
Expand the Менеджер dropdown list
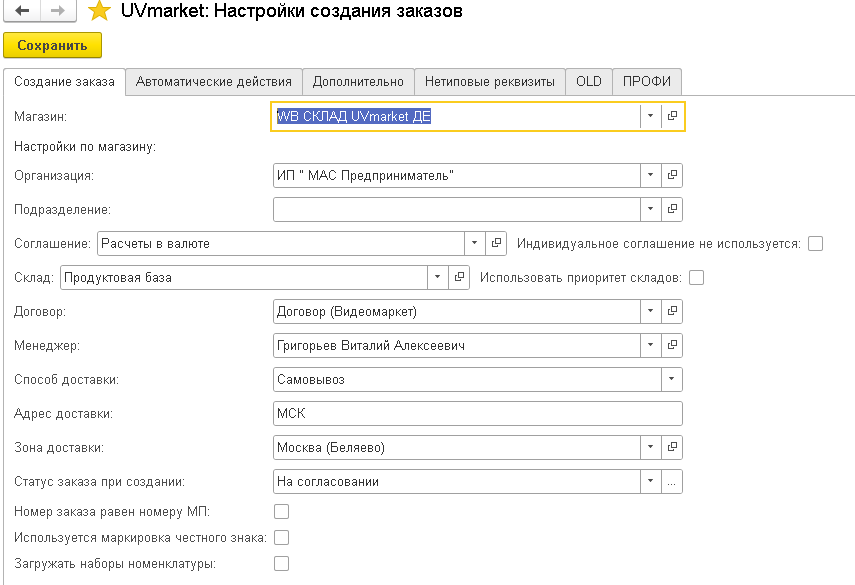point(651,345)
